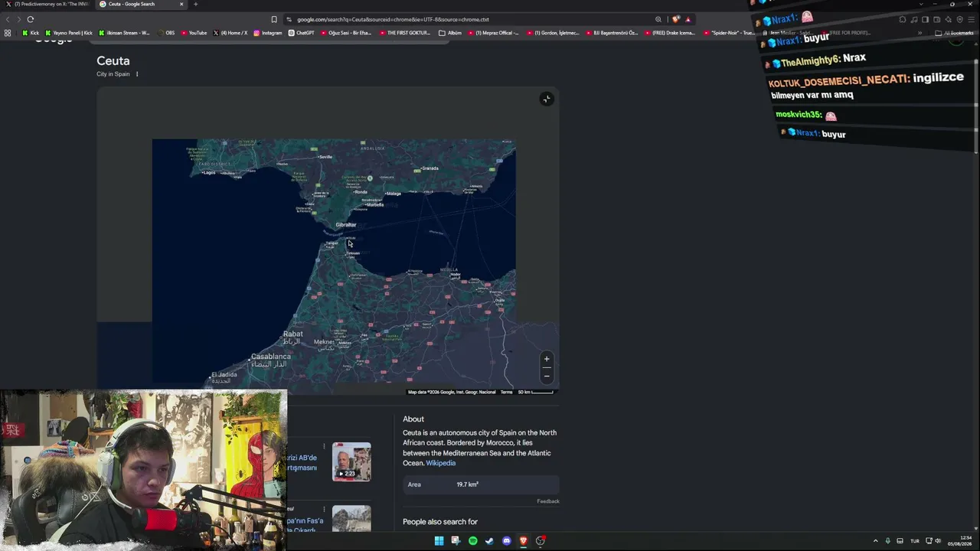980x551 pixels.
Task: Click the Feedback link below Area
Action: tap(548, 501)
